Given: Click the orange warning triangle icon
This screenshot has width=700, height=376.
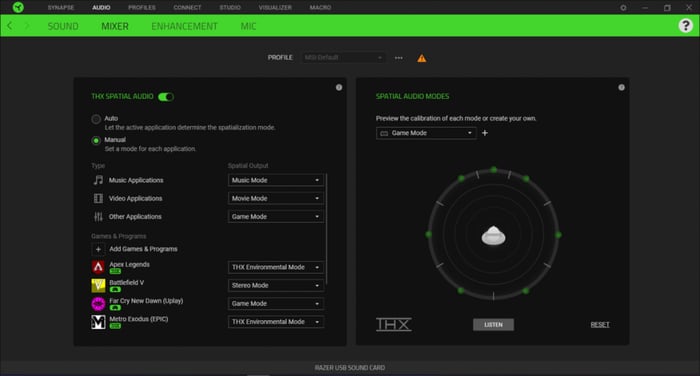Looking at the screenshot, I should point(421,58).
